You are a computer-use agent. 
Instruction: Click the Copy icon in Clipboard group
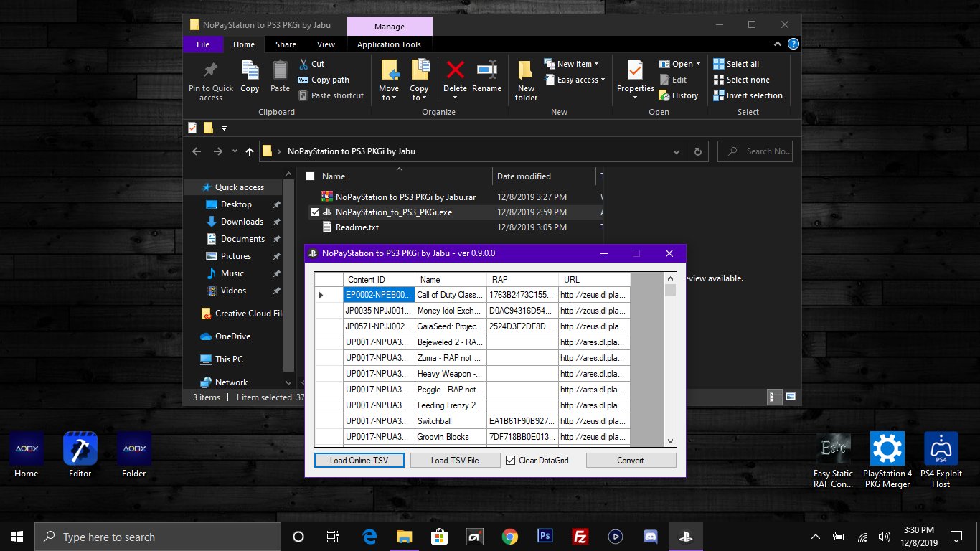pos(250,70)
